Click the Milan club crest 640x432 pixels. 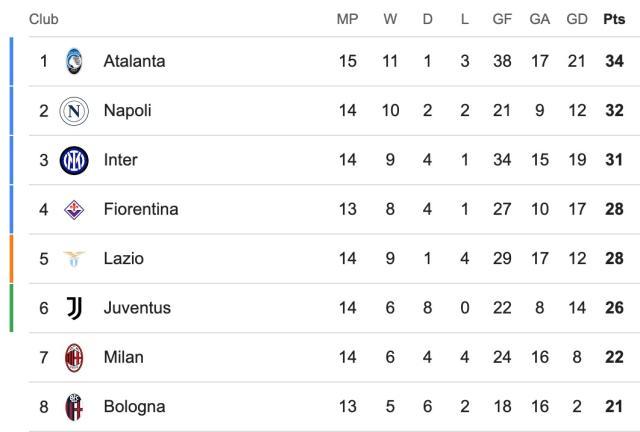(x=75, y=357)
